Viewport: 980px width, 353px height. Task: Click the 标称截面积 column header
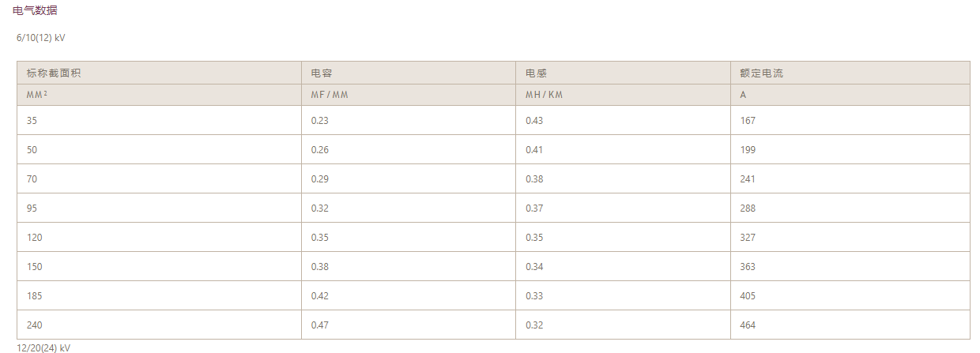(x=54, y=73)
